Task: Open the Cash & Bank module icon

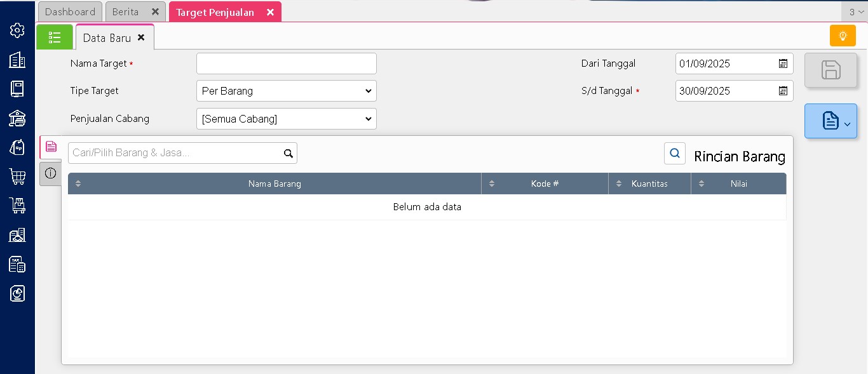Action: pos(17,118)
